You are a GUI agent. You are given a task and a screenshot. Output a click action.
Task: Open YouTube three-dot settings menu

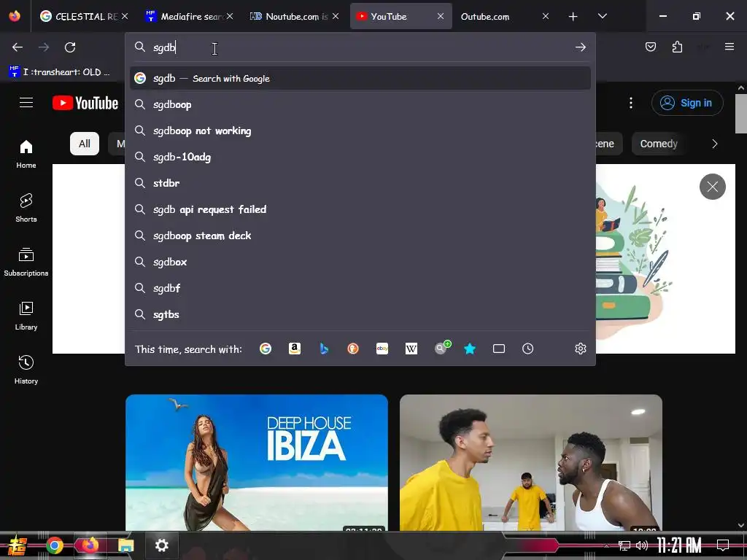coord(631,103)
